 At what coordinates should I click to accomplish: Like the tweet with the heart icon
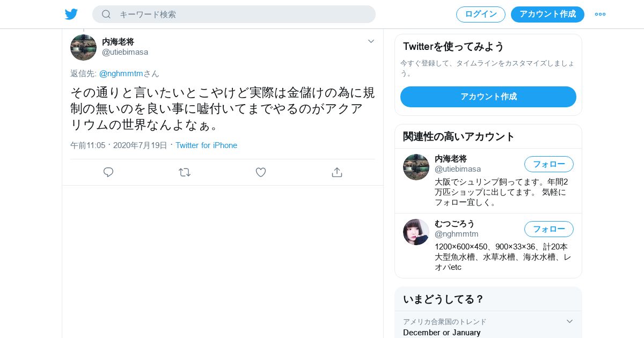[261, 172]
